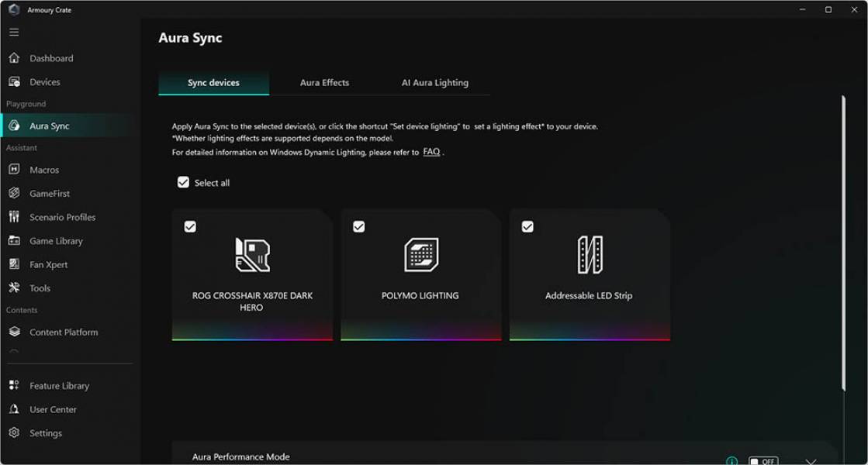
Task: Click the Aura Sync sidebar icon
Action: (15, 126)
